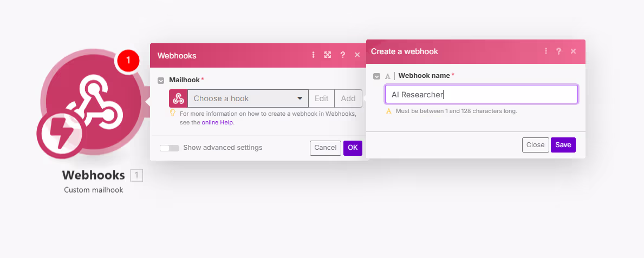The width and height of the screenshot is (644, 258).
Task: Click the Edit hook button
Action: pos(322,98)
